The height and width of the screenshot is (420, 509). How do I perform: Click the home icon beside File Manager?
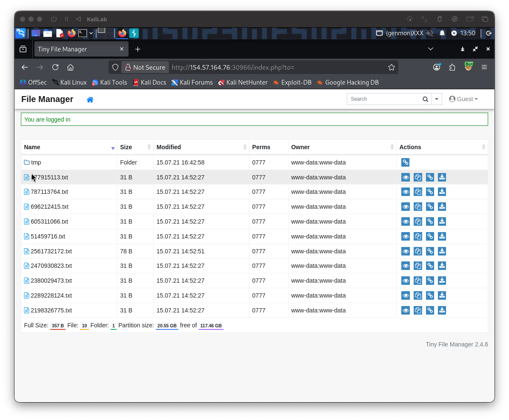tap(90, 99)
